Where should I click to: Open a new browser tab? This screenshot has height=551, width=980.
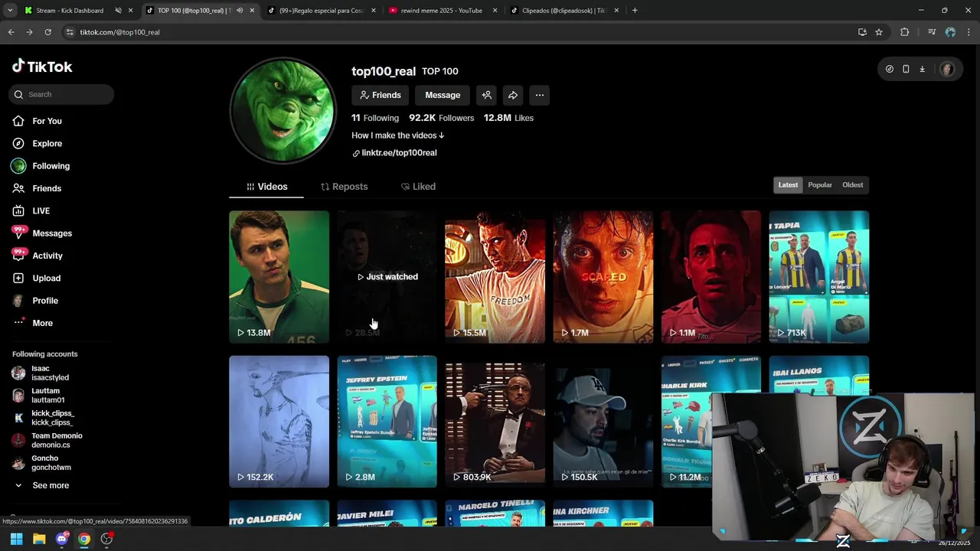pos(635,11)
